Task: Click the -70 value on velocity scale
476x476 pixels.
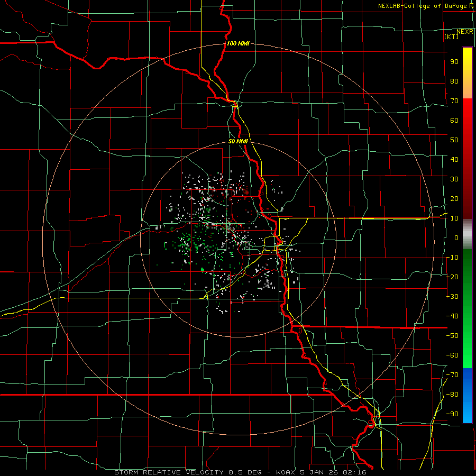Action: click(452, 375)
